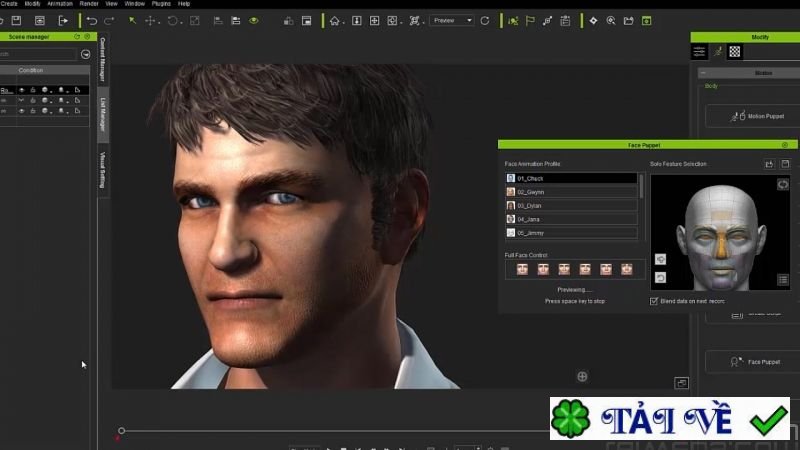Viewport: 800px width, 450px height.
Task: Click the clapperboard folder toolbar icon
Action: click(629, 21)
